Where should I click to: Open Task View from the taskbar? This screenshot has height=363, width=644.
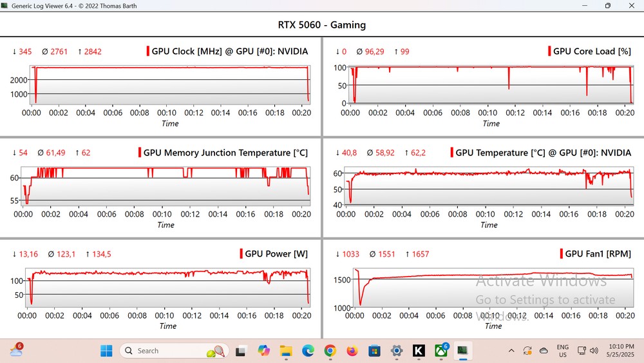(x=241, y=351)
